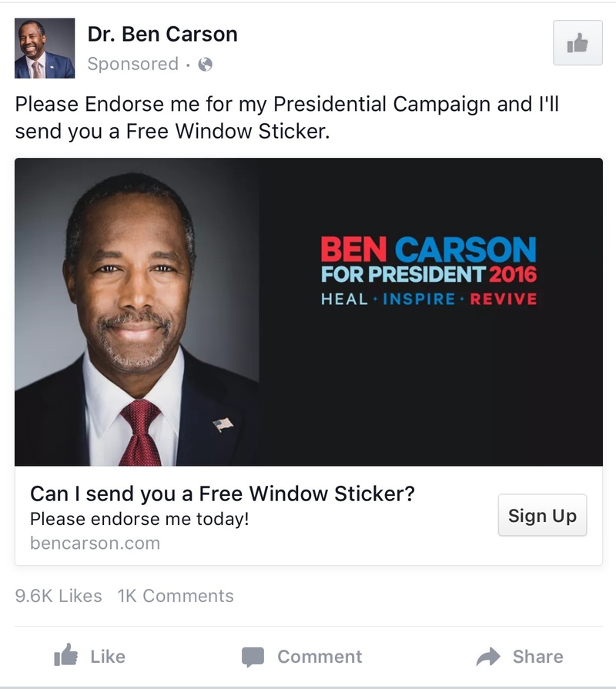
Task: Click the Like thumbs-up icon at bottom
Action: click(x=66, y=656)
